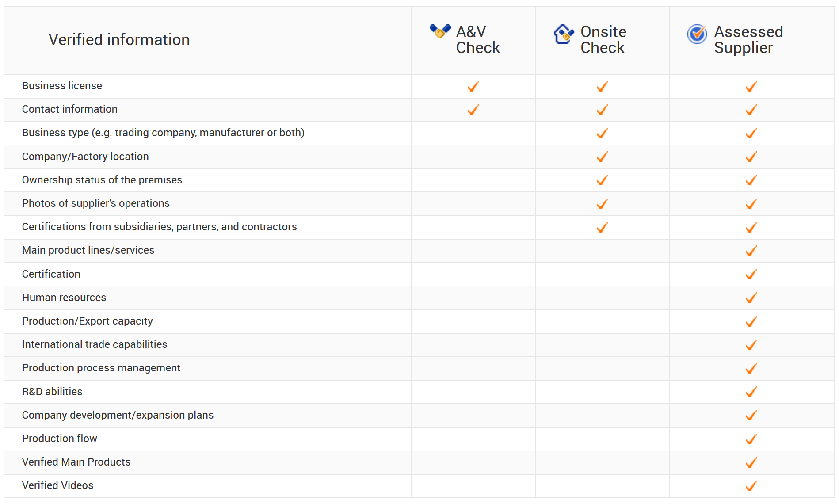Image resolution: width=839 pixels, height=504 pixels.
Task: Click the Business license row label
Action: click(x=62, y=86)
